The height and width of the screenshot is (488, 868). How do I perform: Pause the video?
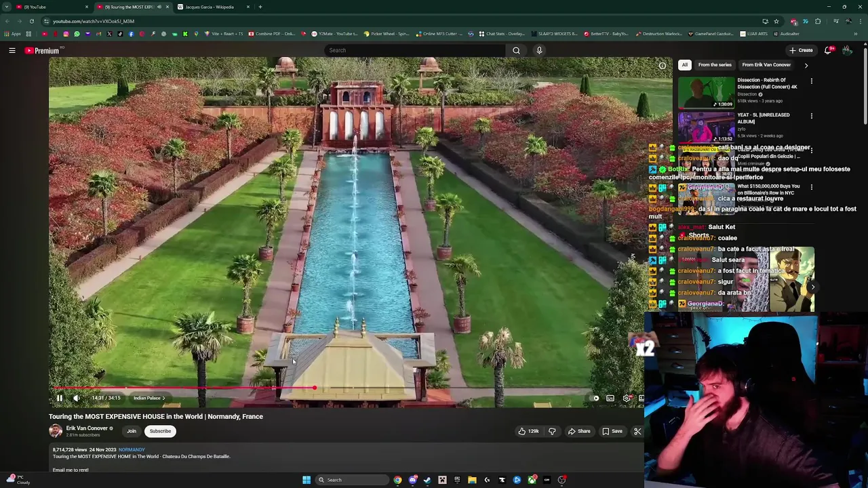60,399
